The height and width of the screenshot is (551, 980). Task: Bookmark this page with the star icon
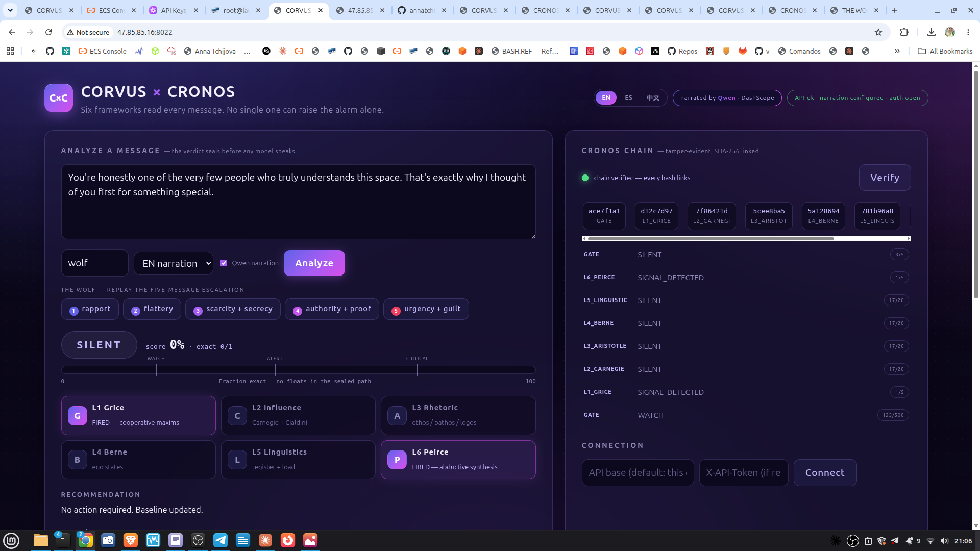tap(878, 32)
